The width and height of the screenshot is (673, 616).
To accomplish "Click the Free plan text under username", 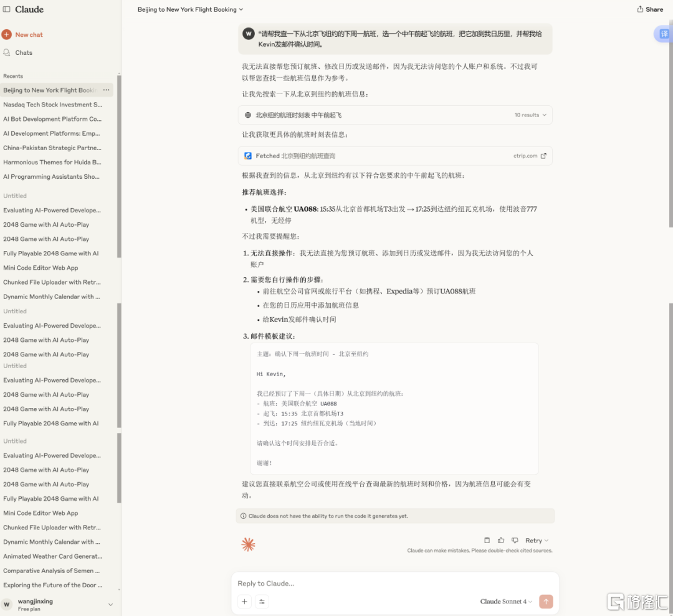I will 29,609.
